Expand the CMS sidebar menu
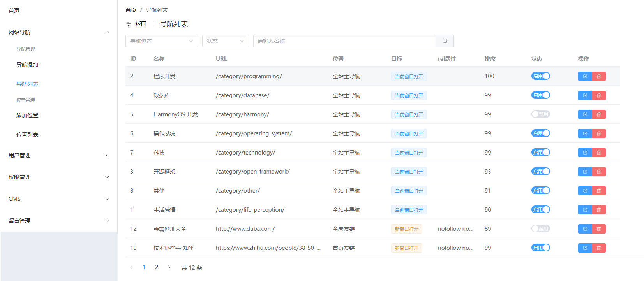The image size is (644, 281). point(58,199)
